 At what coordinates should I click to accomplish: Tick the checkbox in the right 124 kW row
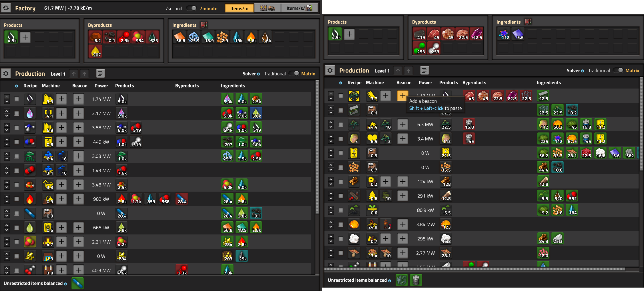341,182
